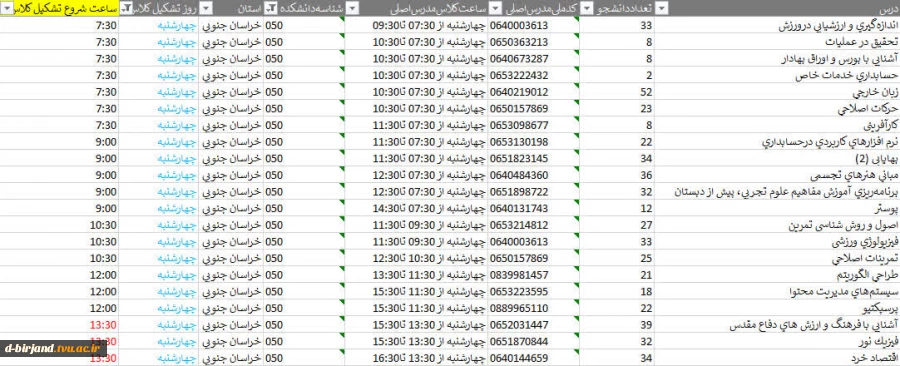Select the درس header cell

[777, 9]
